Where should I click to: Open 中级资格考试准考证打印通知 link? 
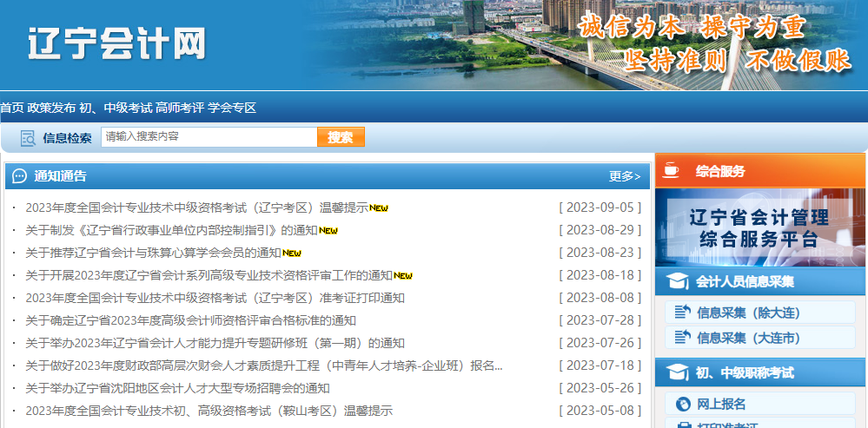(215, 298)
